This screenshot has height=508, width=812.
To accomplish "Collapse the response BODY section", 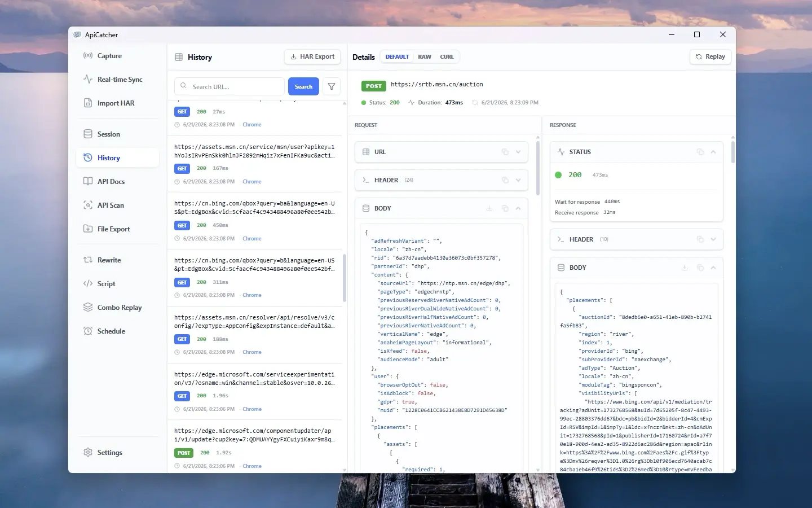I will (x=713, y=268).
